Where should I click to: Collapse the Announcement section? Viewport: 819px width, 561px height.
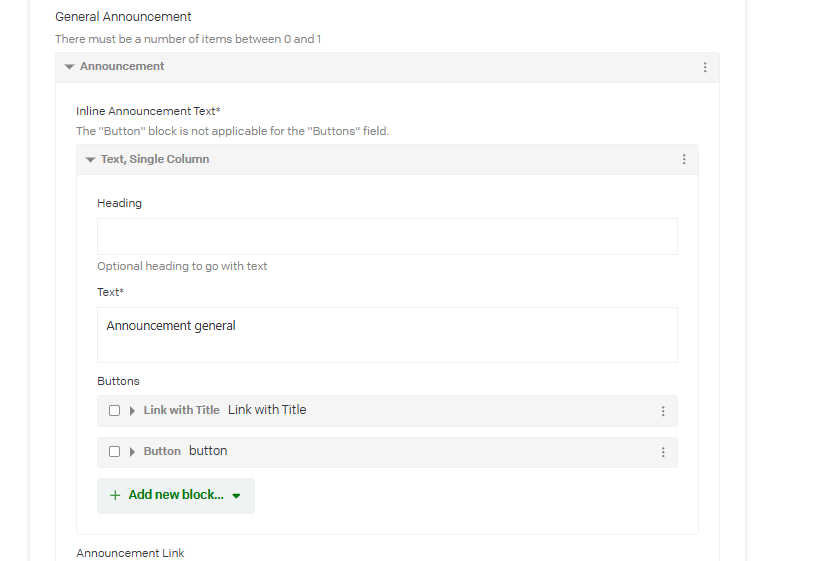[x=69, y=67]
